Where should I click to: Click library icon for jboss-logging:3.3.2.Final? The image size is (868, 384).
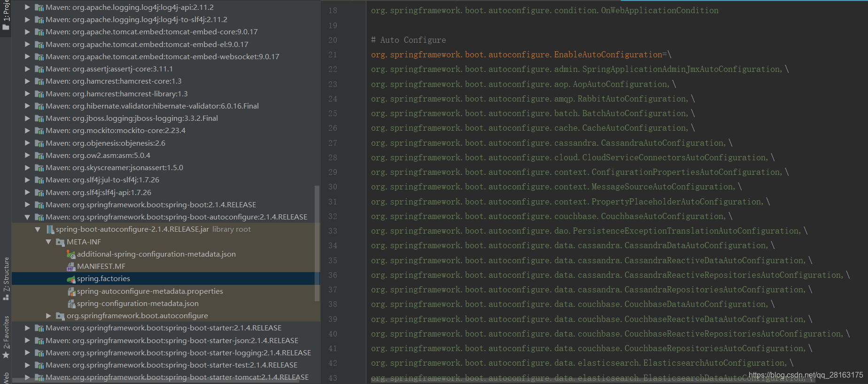(39, 118)
